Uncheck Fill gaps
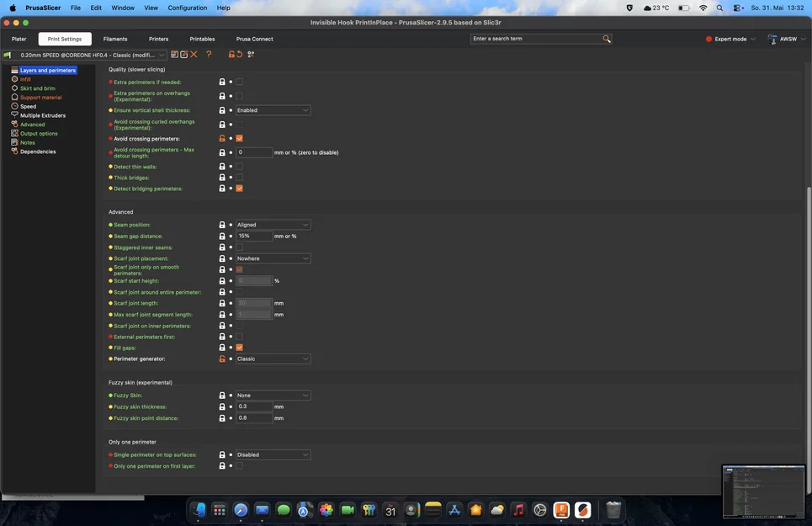The width and height of the screenshot is (812, 526). 239,348
